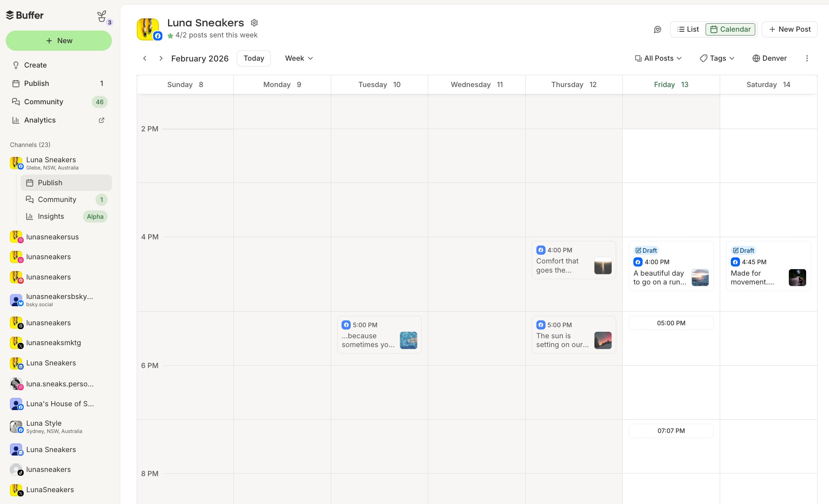Switch to Calendar view
Image resolution: width=829 pixels, height=504 pixels.
pos(730,29)
